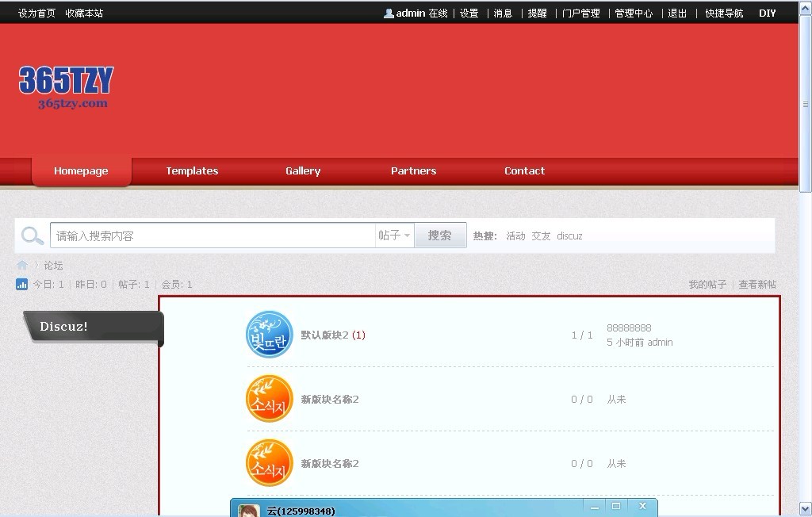Open the Templates tab
This screenshot has height=517, width=812.
coord(192,171)
